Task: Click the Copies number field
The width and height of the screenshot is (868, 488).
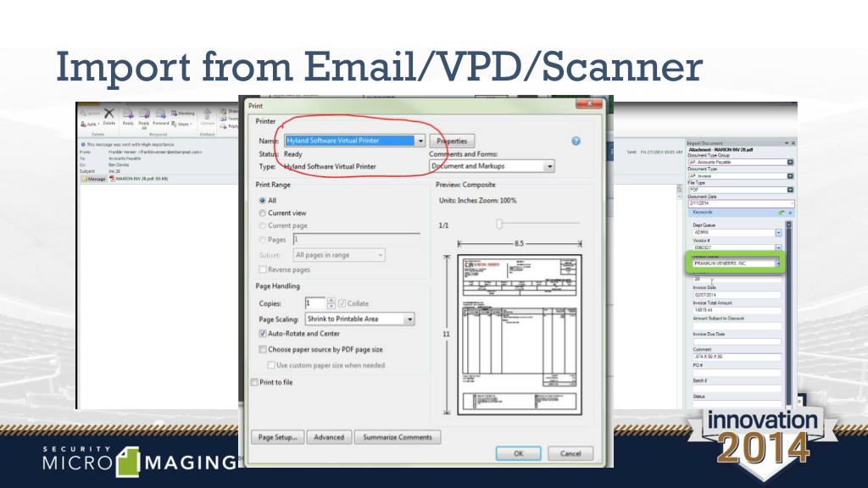Action: [314, 303]
